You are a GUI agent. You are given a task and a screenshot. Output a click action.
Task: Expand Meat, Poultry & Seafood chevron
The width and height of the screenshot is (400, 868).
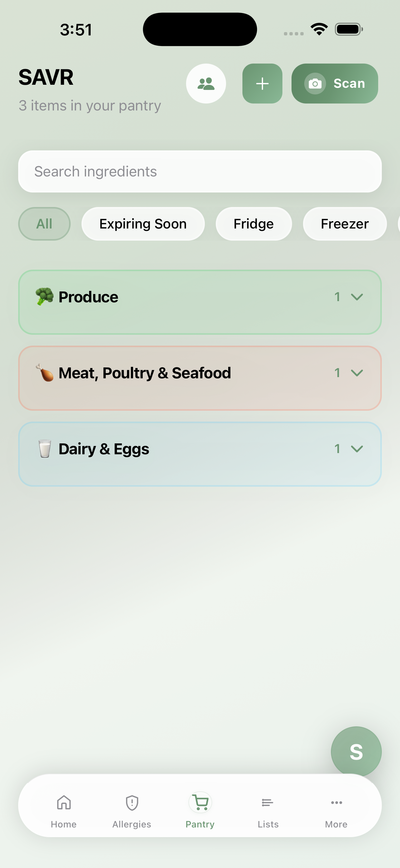[357, 373]
